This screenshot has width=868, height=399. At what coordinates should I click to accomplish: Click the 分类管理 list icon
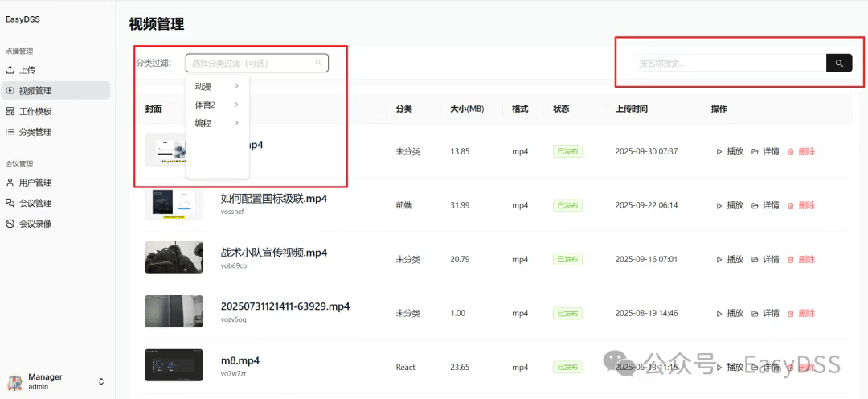[x=10, y=132]
